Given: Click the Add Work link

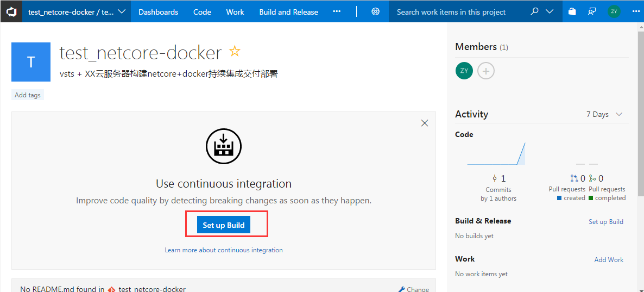Looking at the screenshot, I should [609, 259].
